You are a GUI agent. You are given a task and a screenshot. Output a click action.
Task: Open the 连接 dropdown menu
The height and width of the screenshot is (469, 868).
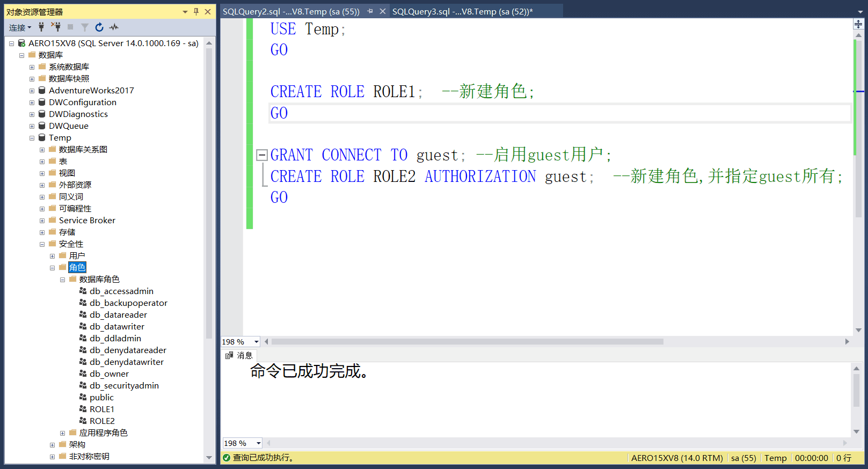(20, 27)
